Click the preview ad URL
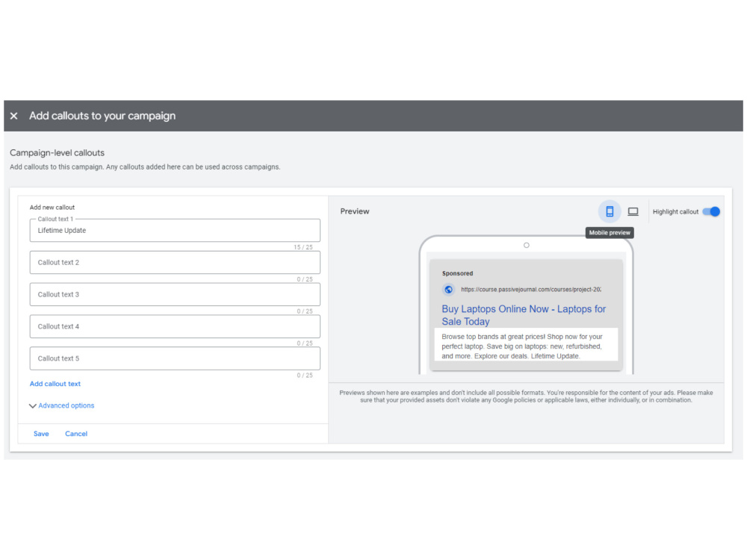This screenshot has width=747, height=560. (x=530, y=290)
